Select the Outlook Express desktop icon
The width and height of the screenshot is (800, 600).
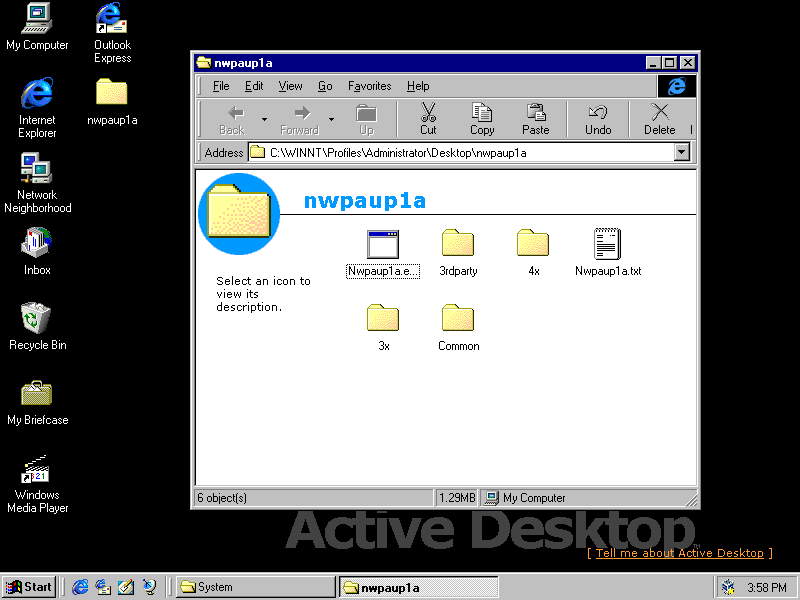[112, 33]
